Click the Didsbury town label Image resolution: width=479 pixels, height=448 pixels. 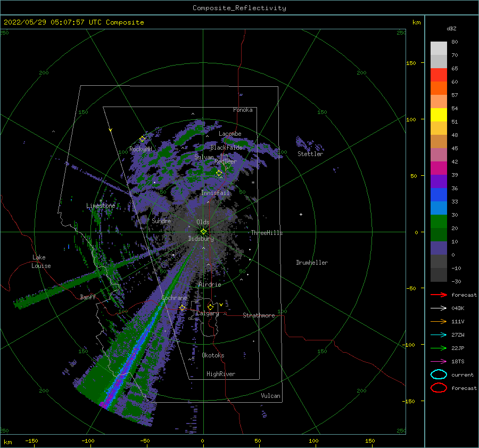point(201,239)
